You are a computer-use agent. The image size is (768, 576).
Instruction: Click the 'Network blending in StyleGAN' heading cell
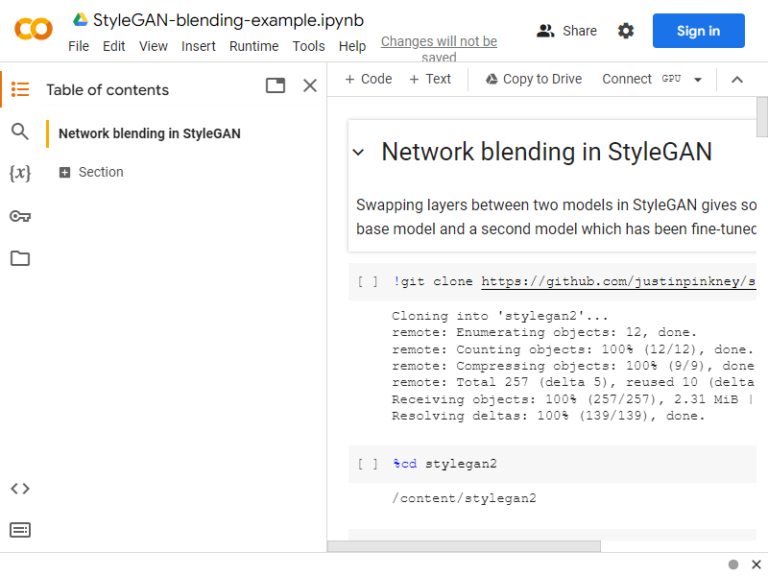pos(547,151)
